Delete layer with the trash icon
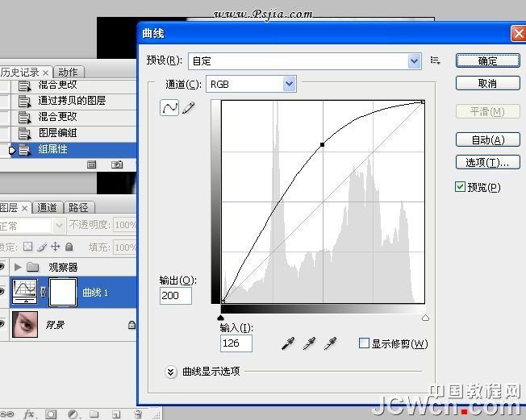Image resolution: width=526 pixels, height=420 pixels. (138, 414)
